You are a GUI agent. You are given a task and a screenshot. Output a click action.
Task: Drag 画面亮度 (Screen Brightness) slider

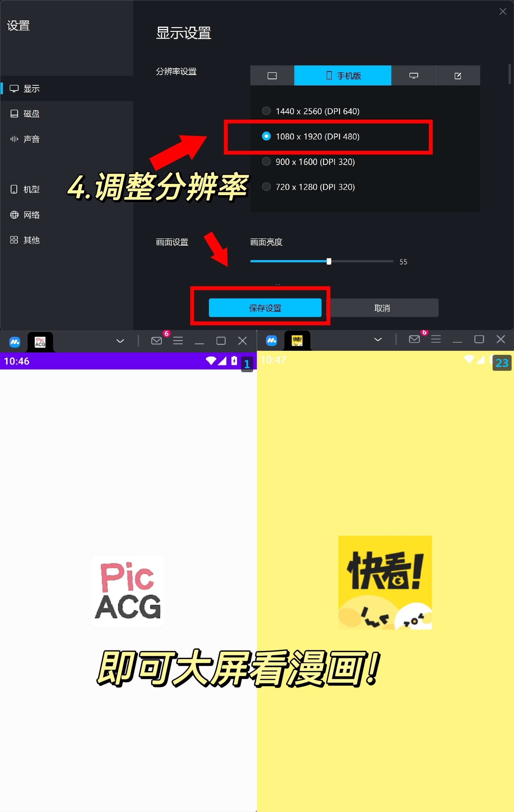point(328,262)
